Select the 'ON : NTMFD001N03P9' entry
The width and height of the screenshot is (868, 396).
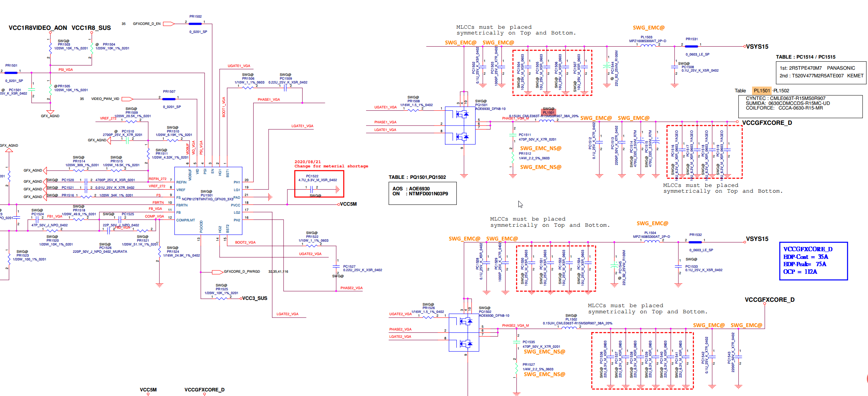pyautogui.click(x=420, y=194)
